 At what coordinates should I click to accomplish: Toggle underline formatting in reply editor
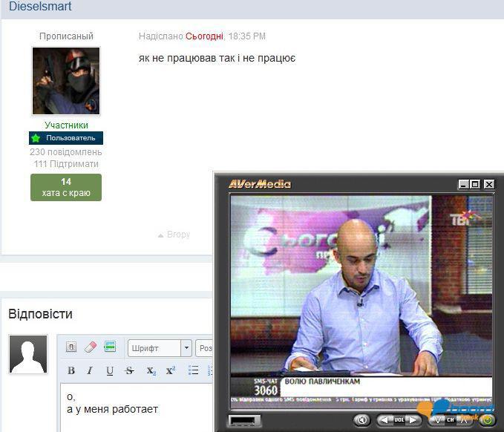(110, 370)
